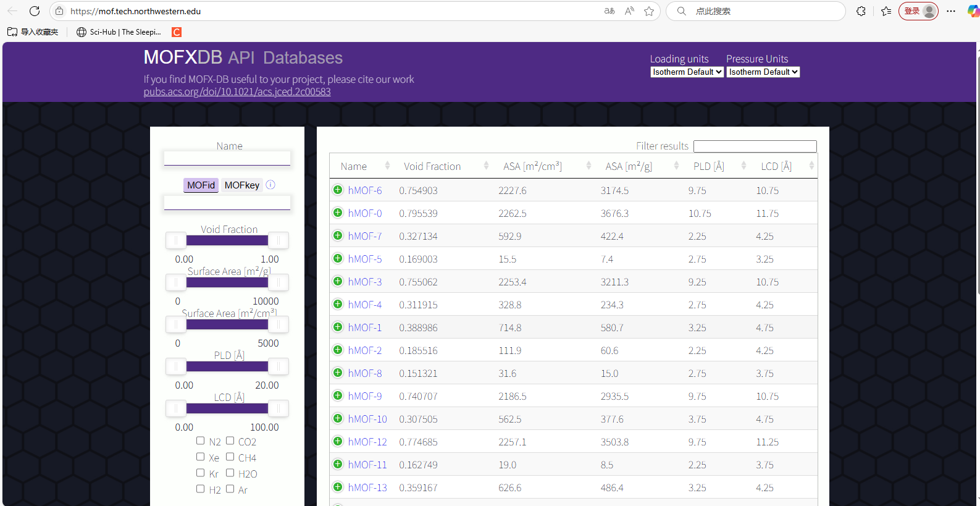The height and width of the screenshot is (506, 980).
Task: Open the hMOF-6 entry link
Action: coord(365,190)
